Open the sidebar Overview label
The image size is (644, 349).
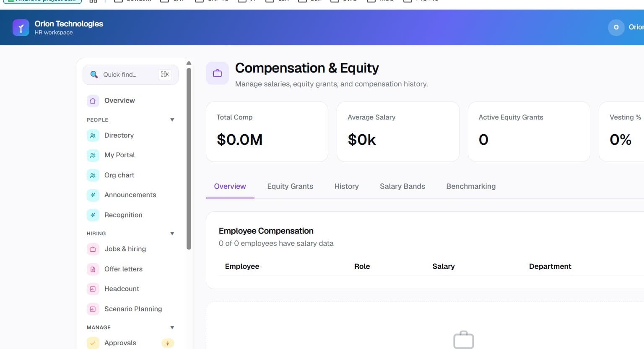(x=119, y=101)
